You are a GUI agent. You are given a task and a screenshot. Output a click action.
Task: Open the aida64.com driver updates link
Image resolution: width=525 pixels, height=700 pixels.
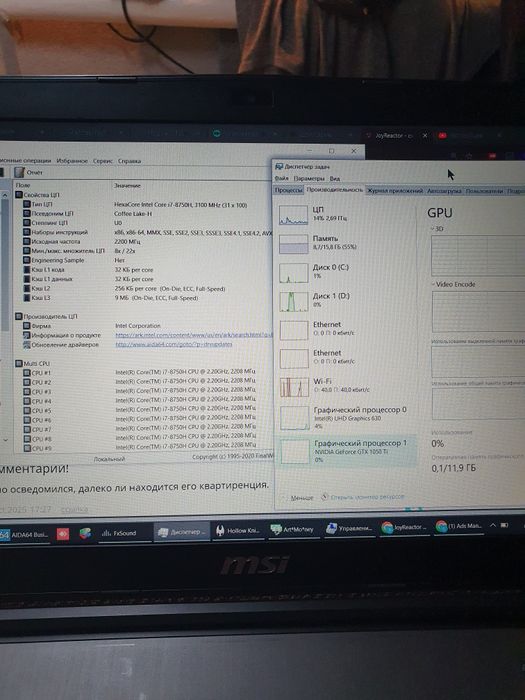pos(174,344)
